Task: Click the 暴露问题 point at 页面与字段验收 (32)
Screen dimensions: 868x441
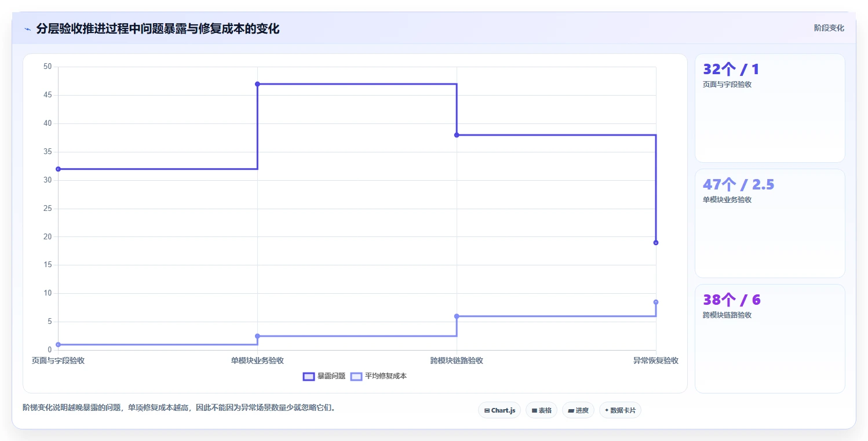Action: [x=58, y=169]
